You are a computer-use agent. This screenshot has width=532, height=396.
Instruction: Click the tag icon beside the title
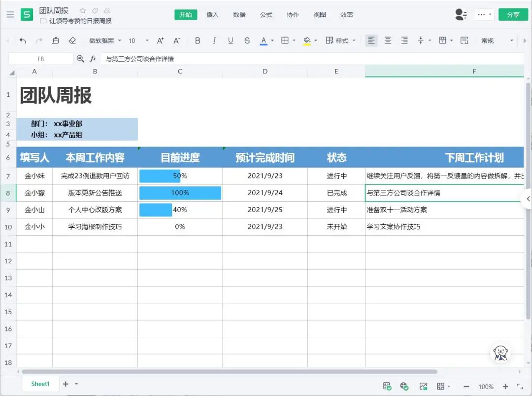point(95,10)
